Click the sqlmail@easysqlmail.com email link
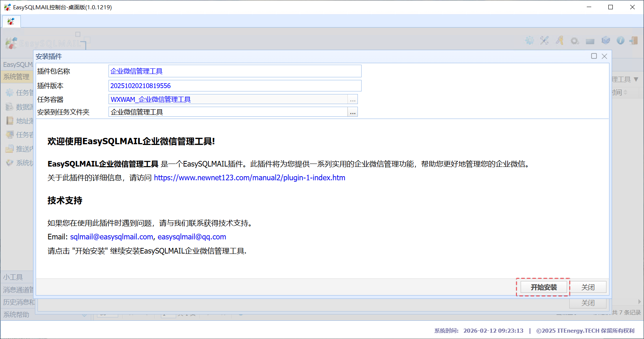644x339 pixels. point(111,237)
